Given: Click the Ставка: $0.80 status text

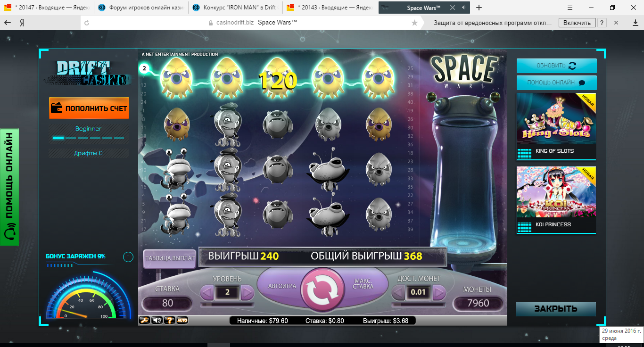Looking at the screenshot, I should pos(325,321).
